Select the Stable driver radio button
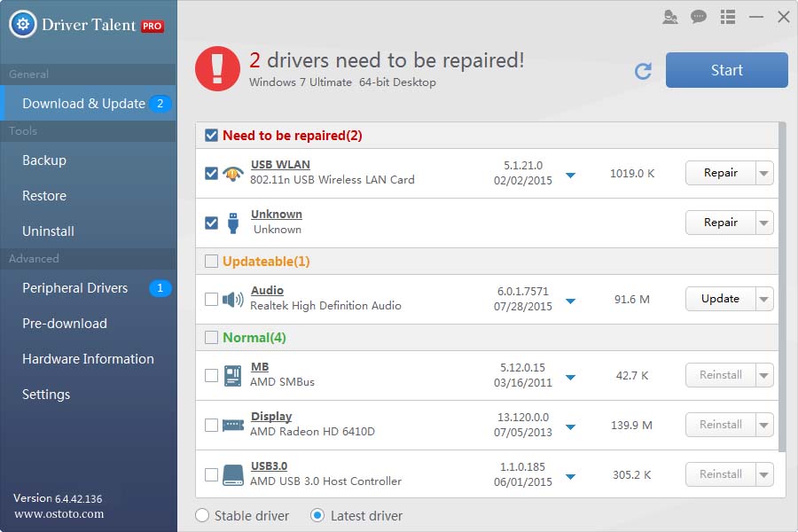The image size is (798, 532). [202, 516]
